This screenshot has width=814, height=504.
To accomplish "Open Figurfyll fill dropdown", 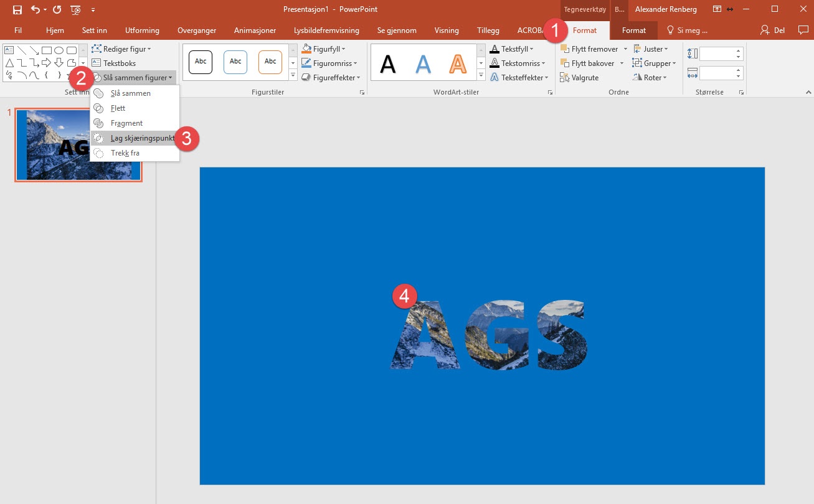I will tap(324, 49).
